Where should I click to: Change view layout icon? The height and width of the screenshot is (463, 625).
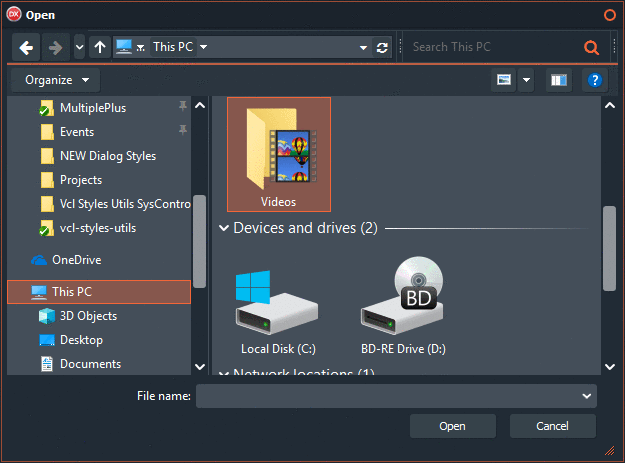coord(504,80)
